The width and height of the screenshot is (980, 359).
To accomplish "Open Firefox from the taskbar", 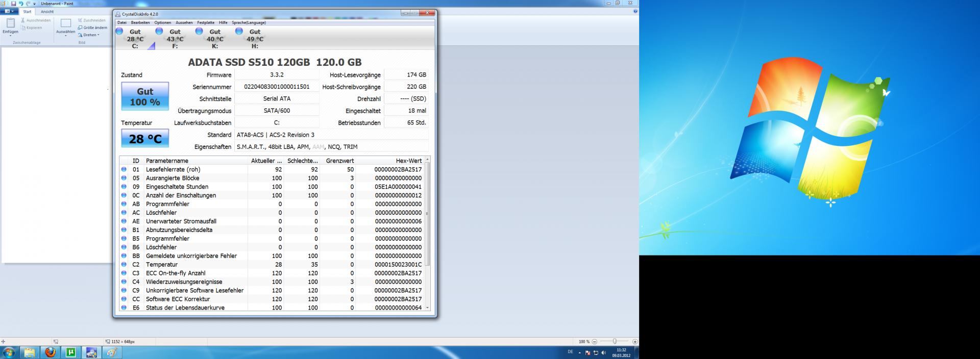I will point(50,352).
